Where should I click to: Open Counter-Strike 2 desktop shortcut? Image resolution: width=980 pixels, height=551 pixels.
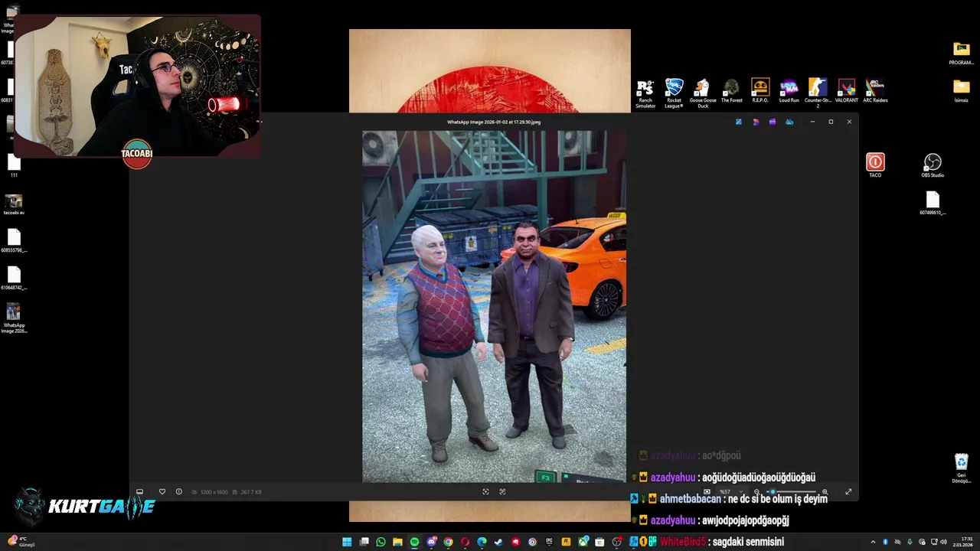pyautogui.click(x=818, y=94)
